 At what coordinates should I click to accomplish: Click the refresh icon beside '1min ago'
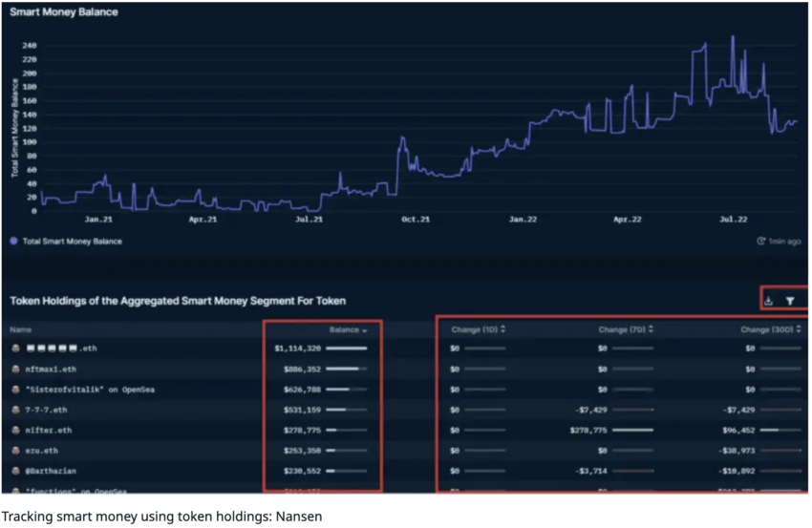[760, 241]
